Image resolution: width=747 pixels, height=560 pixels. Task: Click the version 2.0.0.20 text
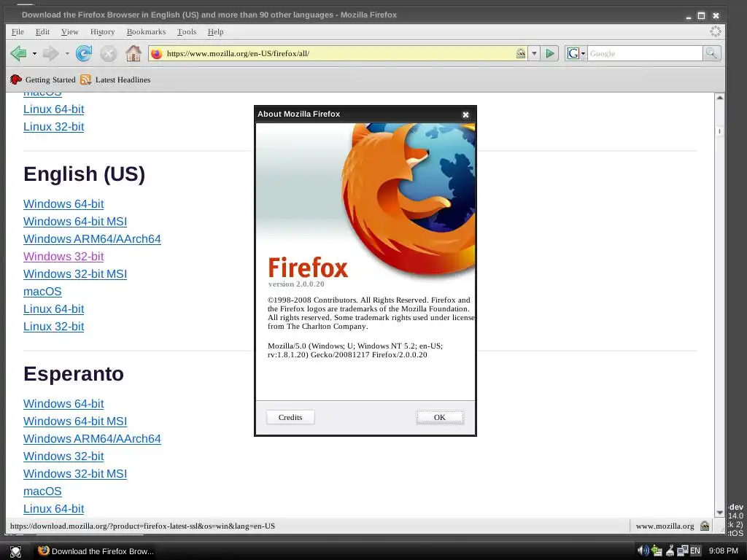click(296, 284)
